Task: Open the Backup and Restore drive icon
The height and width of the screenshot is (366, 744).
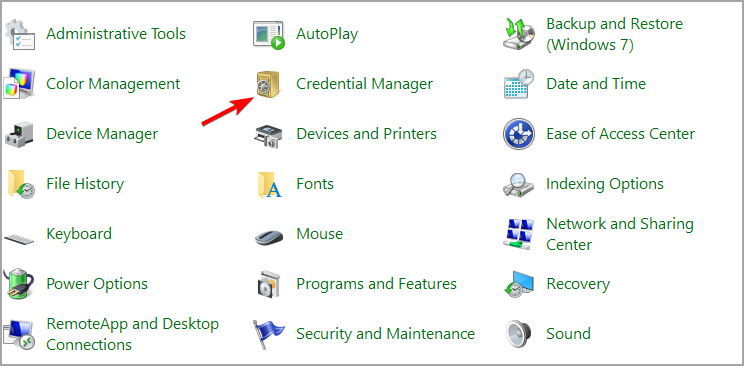Action: point(519,34)
